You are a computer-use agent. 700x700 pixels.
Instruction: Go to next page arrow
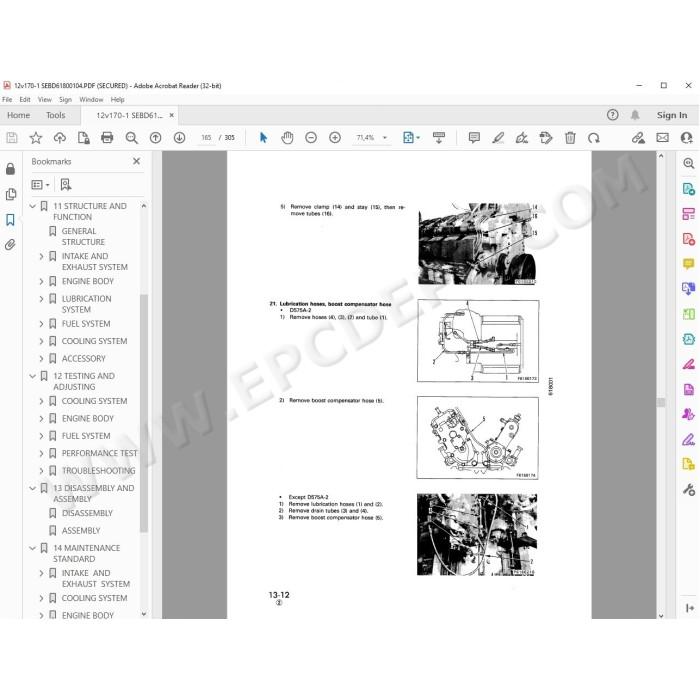click(x=179, y=138)
